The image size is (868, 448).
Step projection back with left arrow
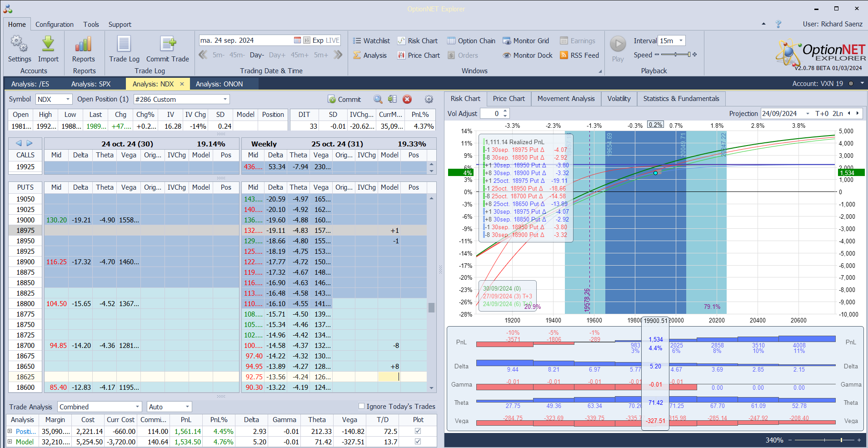pos(849,114)
